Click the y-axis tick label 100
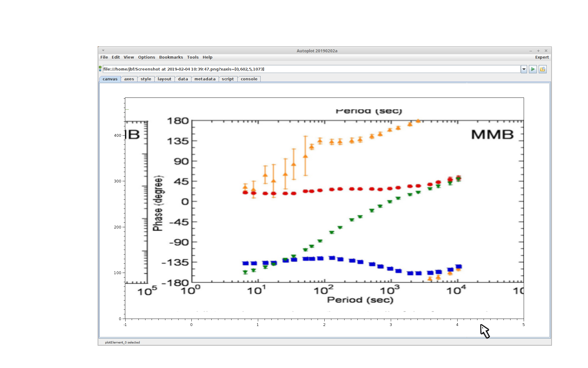Screen dimensions: 588x368 click(118, 273)
